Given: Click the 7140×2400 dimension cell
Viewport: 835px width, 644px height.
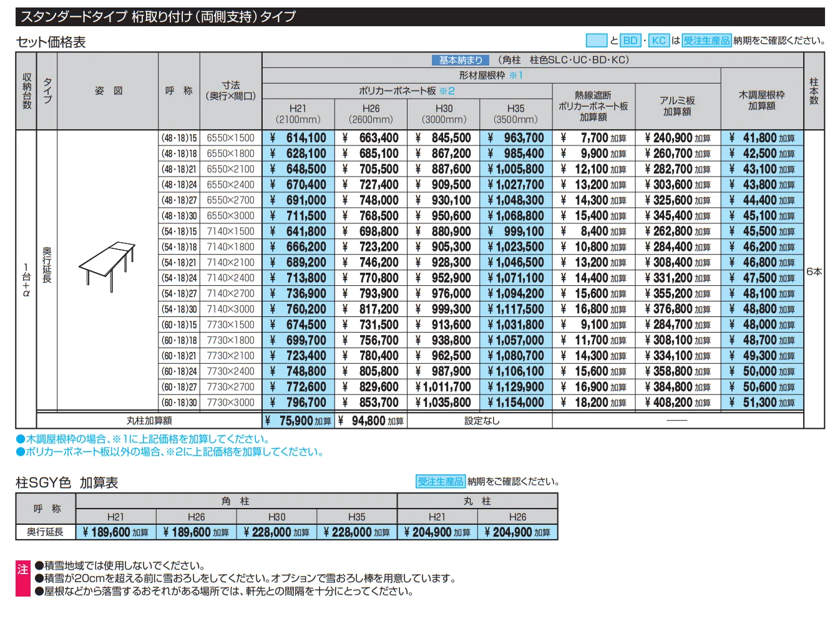Looking at the screenshot, I should click(231, 278).
